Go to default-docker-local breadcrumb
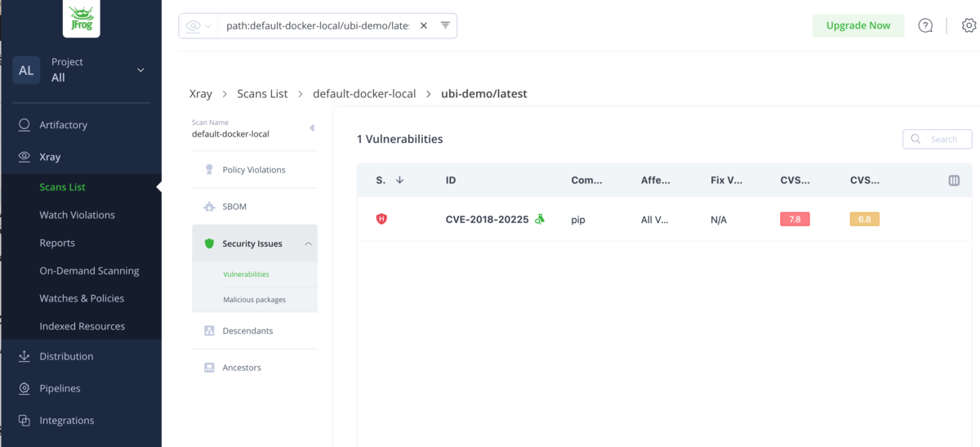The width and height of the screenshot is (980, 447). click(x=364, y=94)
